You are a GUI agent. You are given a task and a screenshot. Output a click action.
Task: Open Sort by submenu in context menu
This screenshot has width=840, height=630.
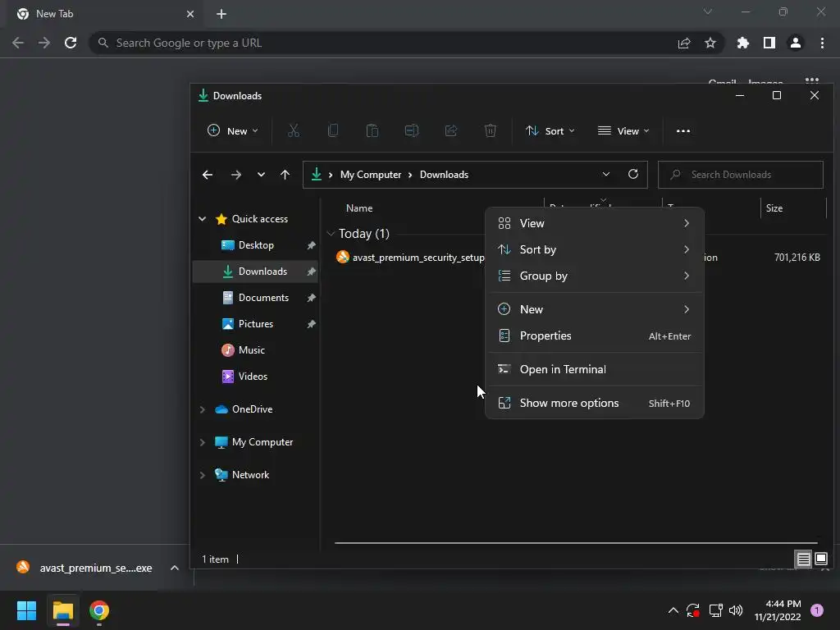click(x=594, y=249)
